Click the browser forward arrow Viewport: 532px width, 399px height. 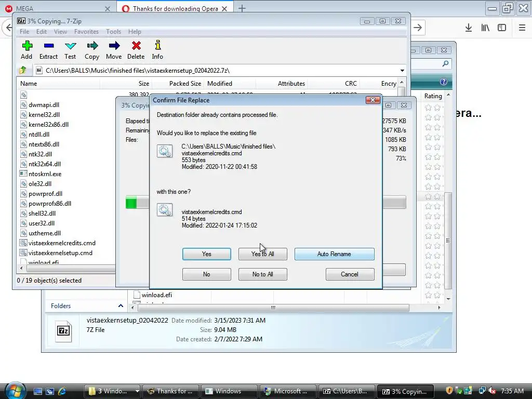click(x=418, y=28)
